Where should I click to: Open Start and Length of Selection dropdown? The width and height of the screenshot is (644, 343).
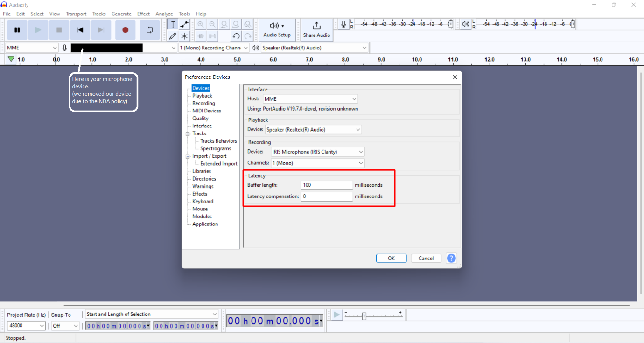coord(152,314)
